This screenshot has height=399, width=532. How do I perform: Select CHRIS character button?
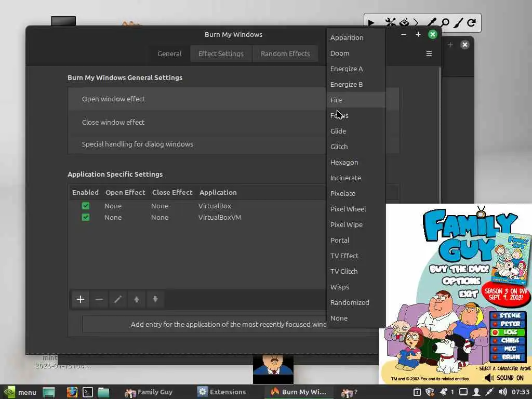[x=508, y=340]
